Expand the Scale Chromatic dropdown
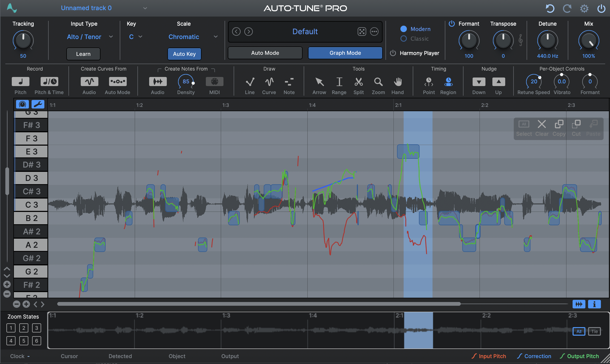610x364 pixels. (x=192, y=37)
